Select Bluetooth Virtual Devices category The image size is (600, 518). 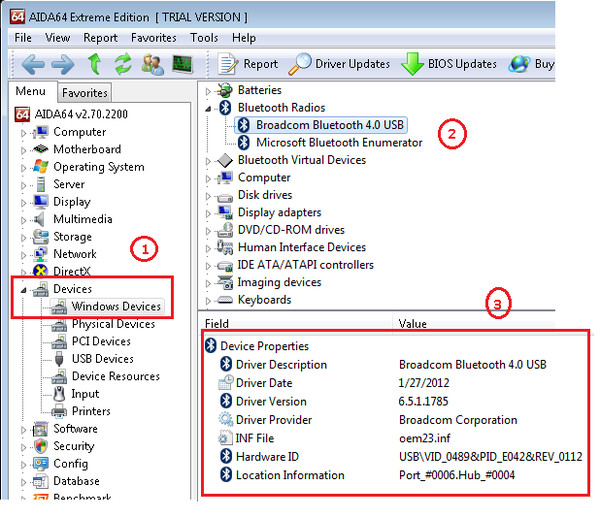coord(302,160)
